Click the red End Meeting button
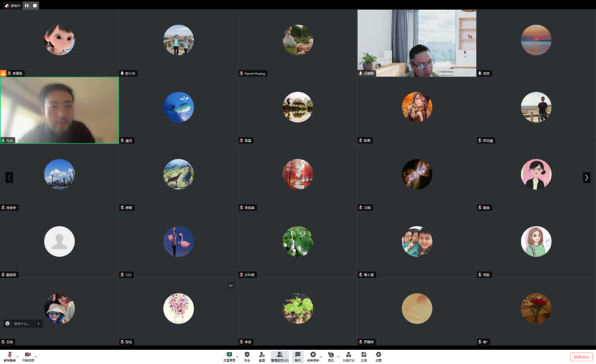 [x=581, y=357]
